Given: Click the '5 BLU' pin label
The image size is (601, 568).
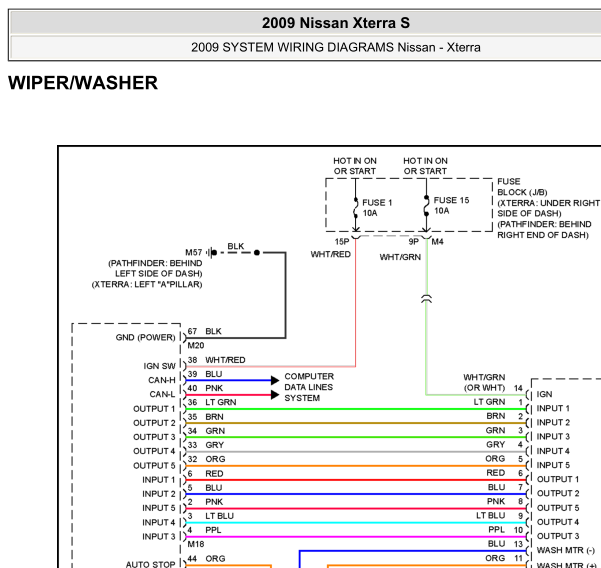Looking at the screenshot, I should (x=205, y=488).
